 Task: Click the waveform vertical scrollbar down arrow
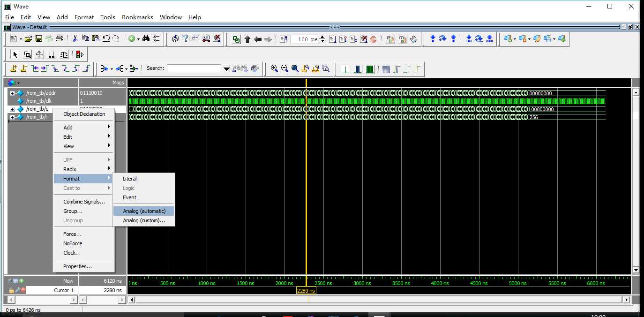[636, 270]
